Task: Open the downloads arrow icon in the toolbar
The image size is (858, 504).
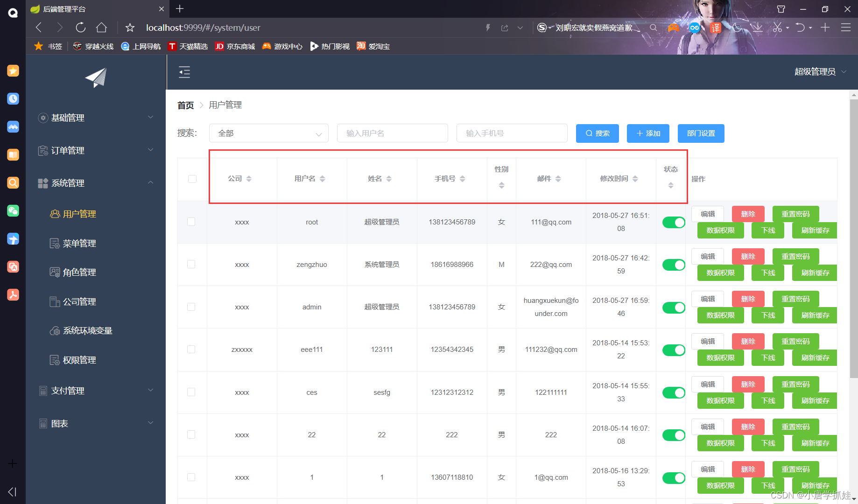Action: click(758, 28)
